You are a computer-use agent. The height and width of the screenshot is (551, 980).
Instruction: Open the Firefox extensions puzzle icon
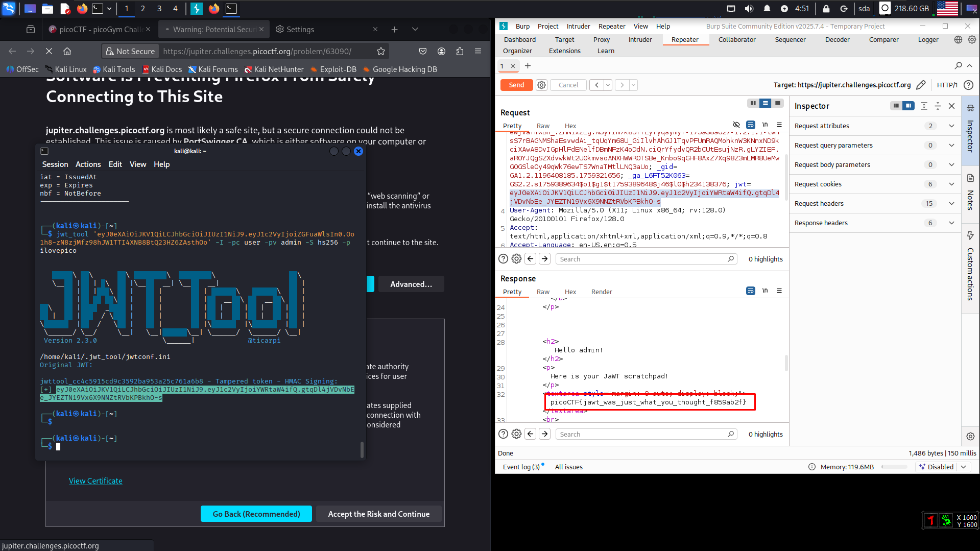tap(460, 51)
